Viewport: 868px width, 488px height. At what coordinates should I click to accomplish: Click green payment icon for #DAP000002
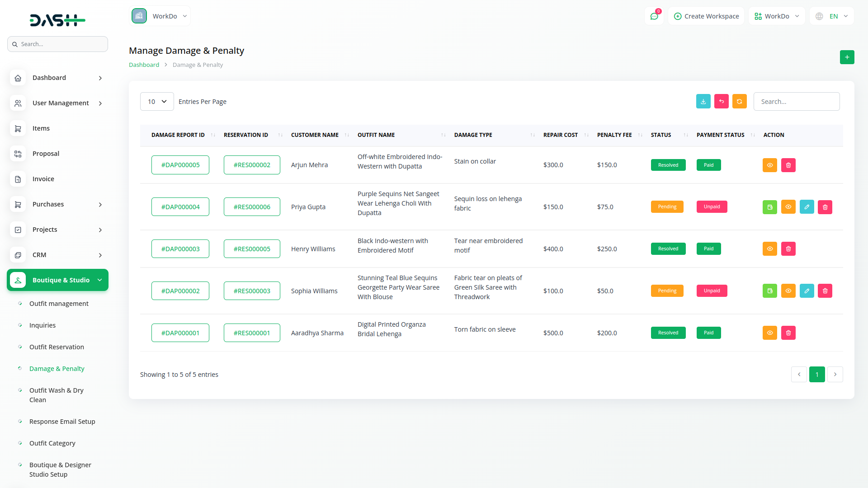pos(769,291)
